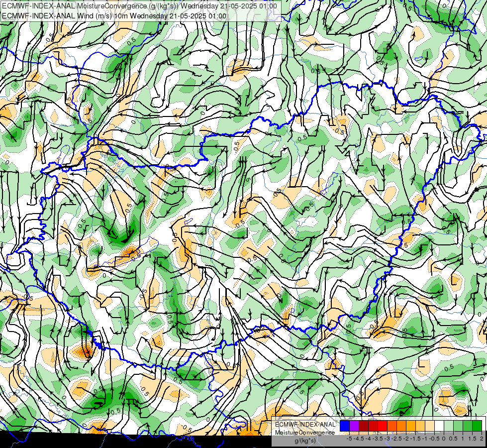
Task: Click the green swatch between 0.5 and 1
Action: [x=458, y=426]
